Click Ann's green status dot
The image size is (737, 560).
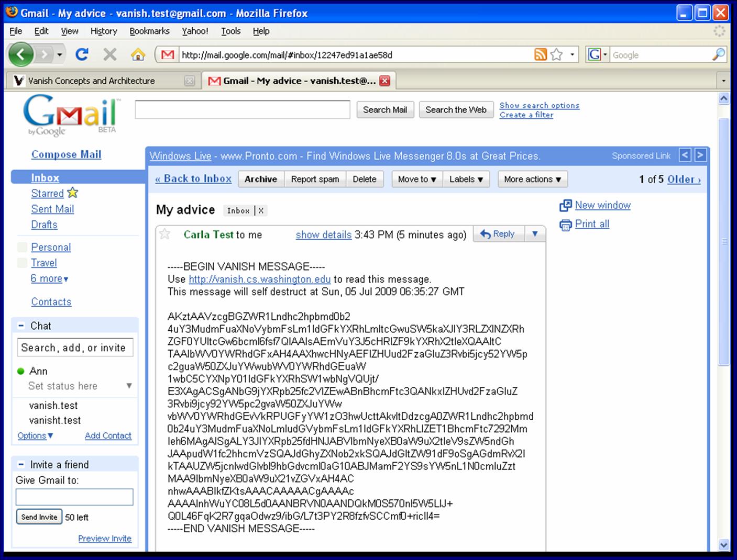pyautogui.click(x=21, y=371)
